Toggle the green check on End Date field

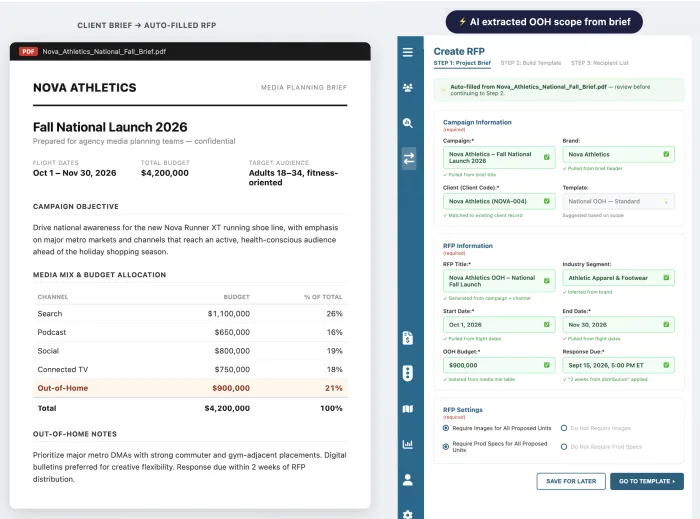pos(666,324)
